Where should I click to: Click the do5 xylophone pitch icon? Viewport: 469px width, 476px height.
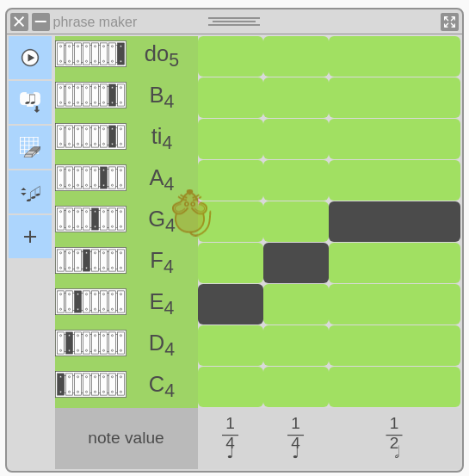click(90, 53)
